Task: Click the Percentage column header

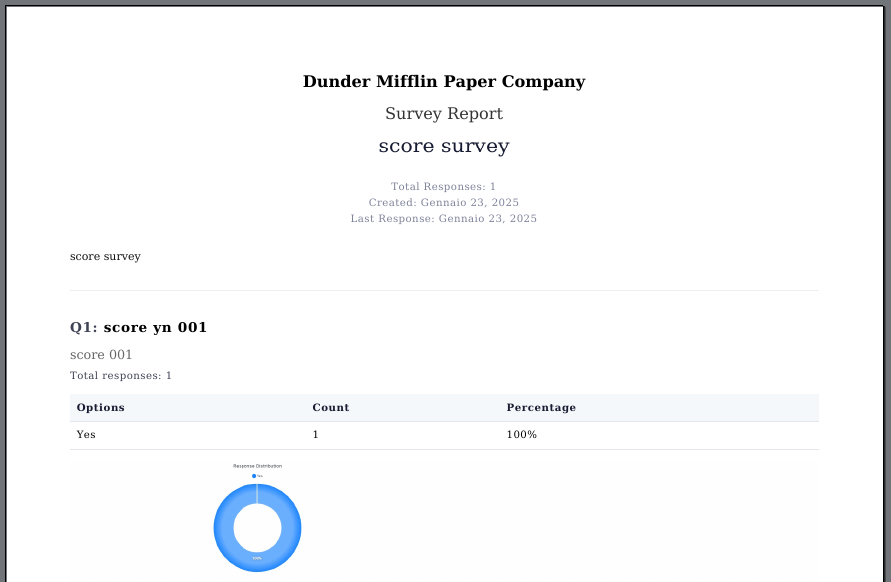Action: pyautogui.click(x=541, y=408)
